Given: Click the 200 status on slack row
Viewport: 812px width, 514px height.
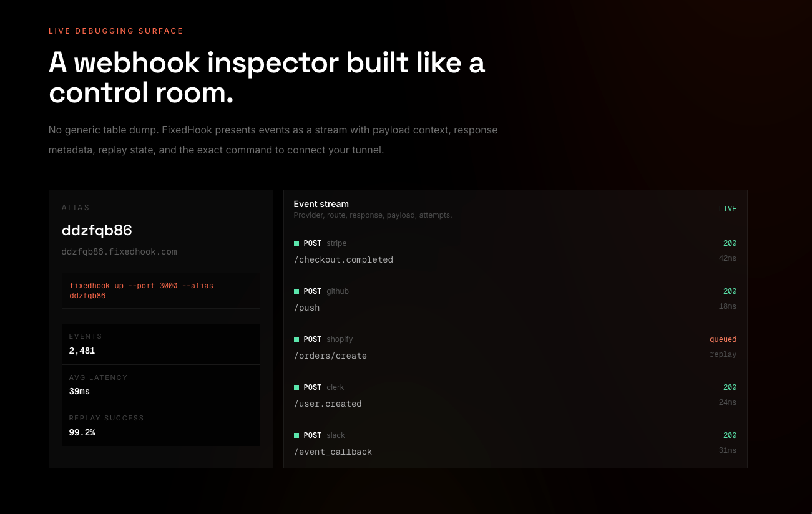Looking at the screenshot, I should (730, 435).
